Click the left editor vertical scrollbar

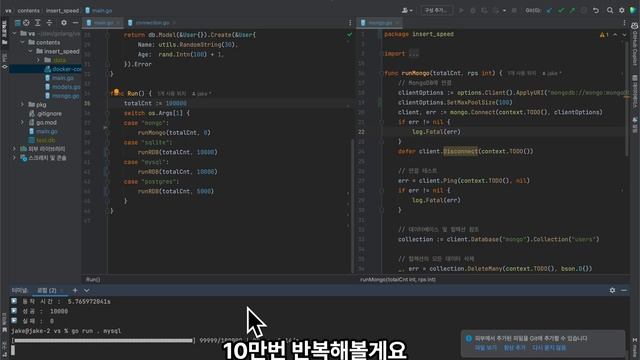[352, 206]
